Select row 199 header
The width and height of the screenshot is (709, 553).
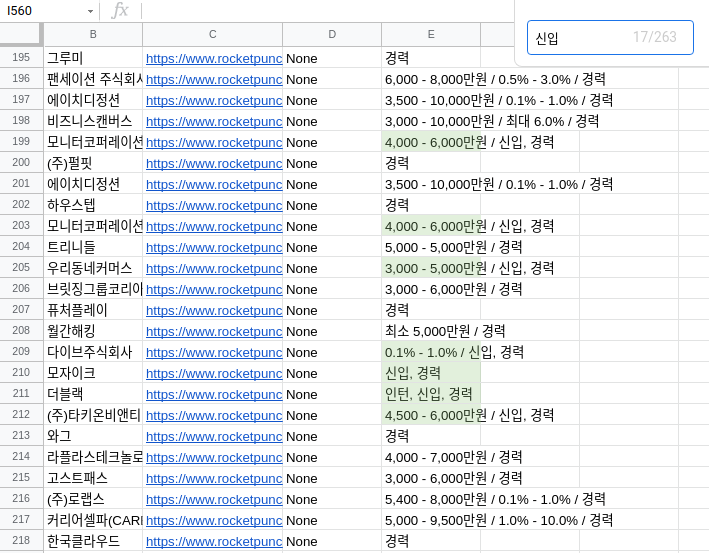tap(21, 142)
